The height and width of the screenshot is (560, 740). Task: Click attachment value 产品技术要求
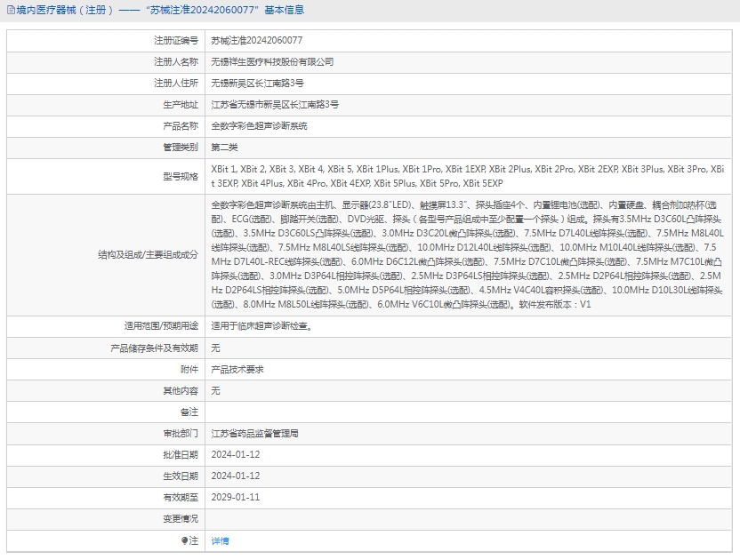[x=237, y=369]
